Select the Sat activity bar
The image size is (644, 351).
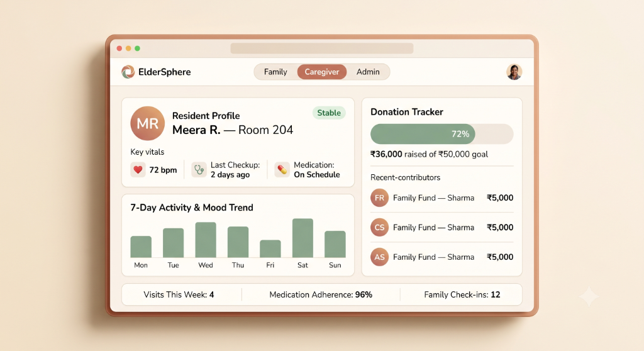(x=303, y=238)
